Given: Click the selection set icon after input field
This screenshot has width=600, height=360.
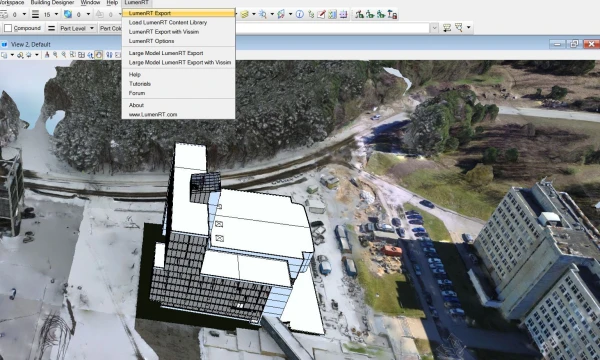Looking at the screenshot, I should (447, 28).
